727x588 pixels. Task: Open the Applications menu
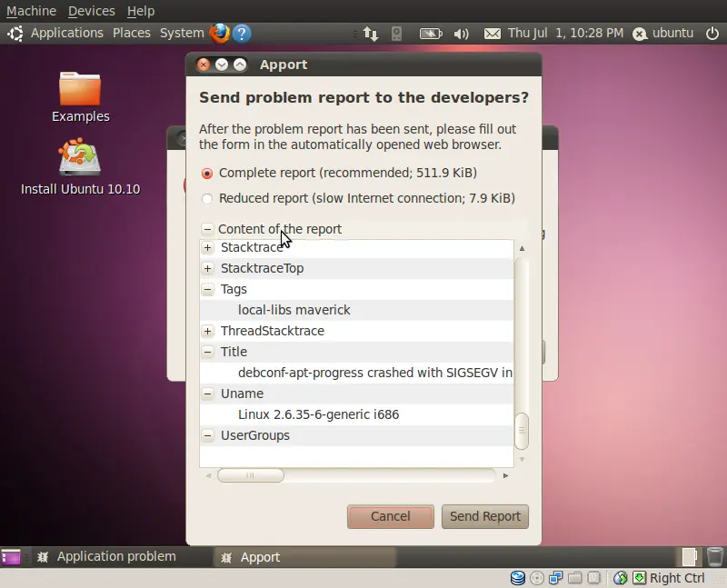click(x=67, y=34)
